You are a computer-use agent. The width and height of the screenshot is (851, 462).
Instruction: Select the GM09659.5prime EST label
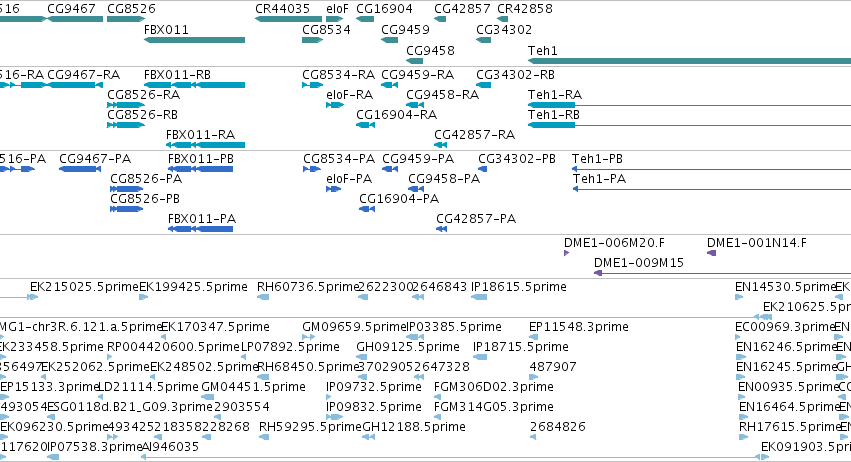pos(354,327)
